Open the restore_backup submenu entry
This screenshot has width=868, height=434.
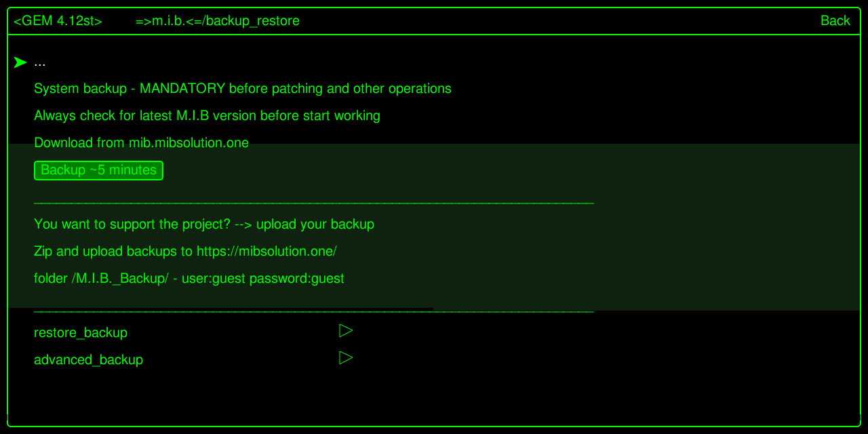[81, 333]
